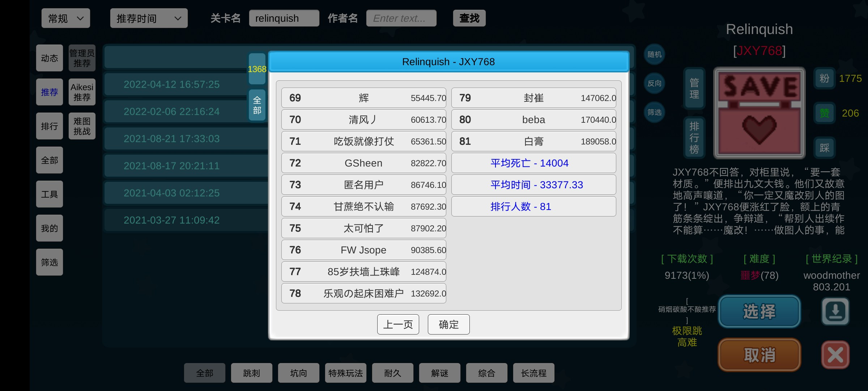Dislike the level with 踩 icon
Screen dimensions: 868x391
click(x=824, y=148)
